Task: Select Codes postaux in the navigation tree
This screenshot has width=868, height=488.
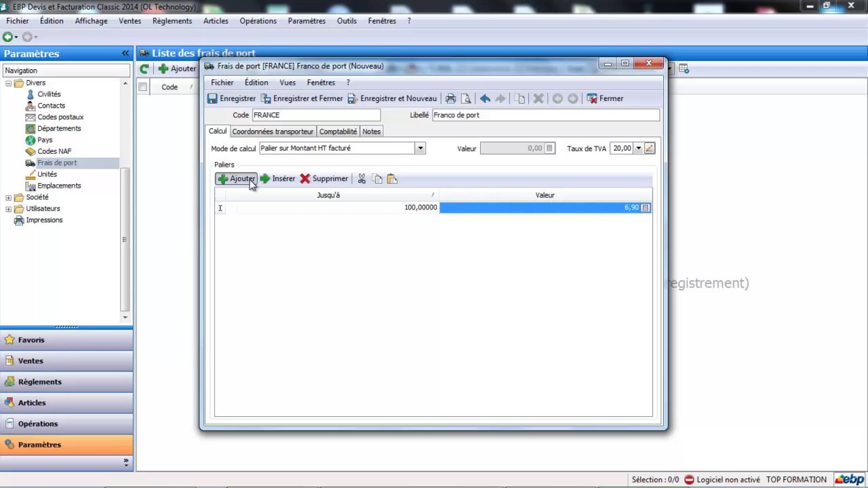Action: [x=60, y=117]
